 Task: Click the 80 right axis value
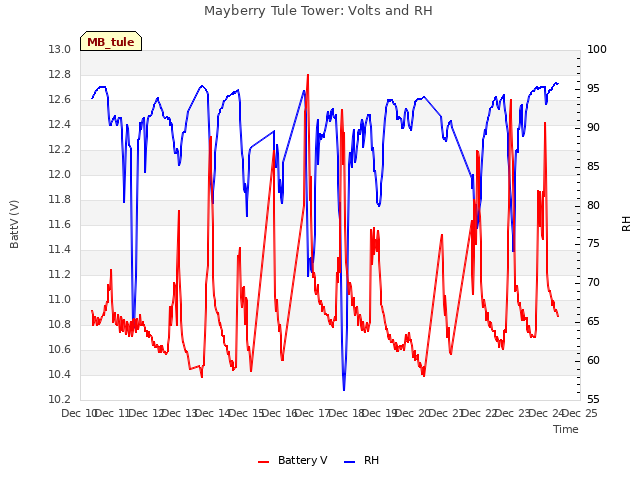tap(593, 205)
